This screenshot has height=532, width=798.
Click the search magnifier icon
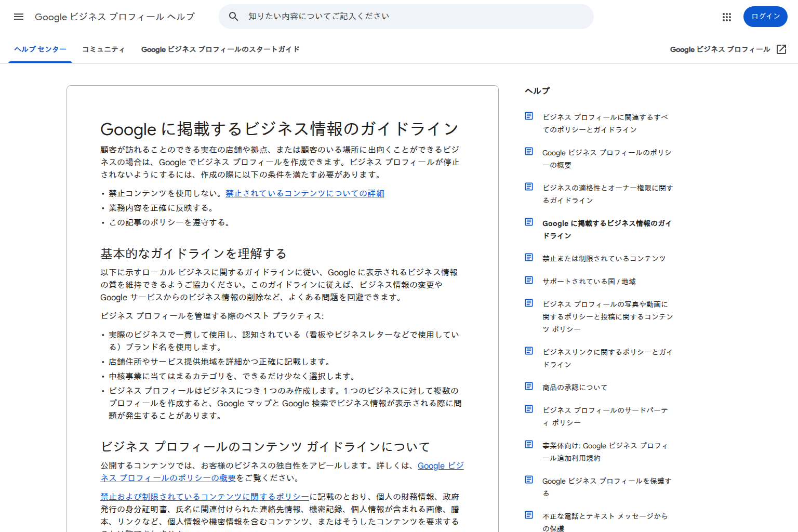[234, 17]
